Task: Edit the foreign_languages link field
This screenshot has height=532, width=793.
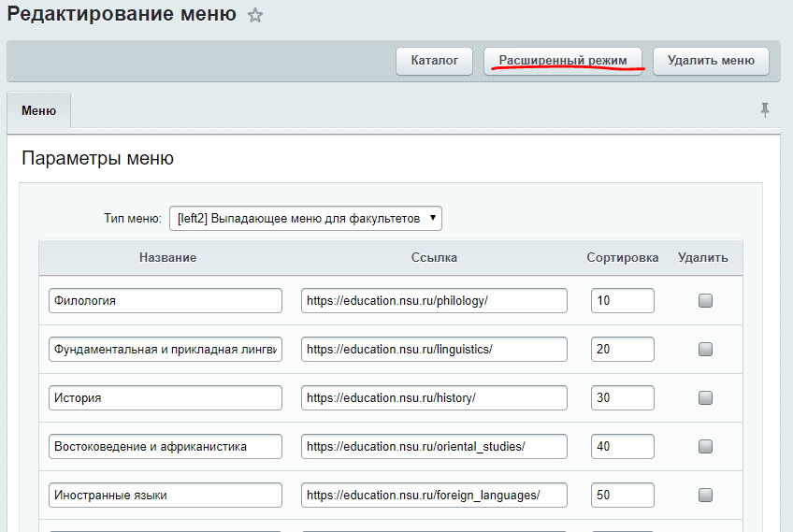Action: tap(434, 495)
